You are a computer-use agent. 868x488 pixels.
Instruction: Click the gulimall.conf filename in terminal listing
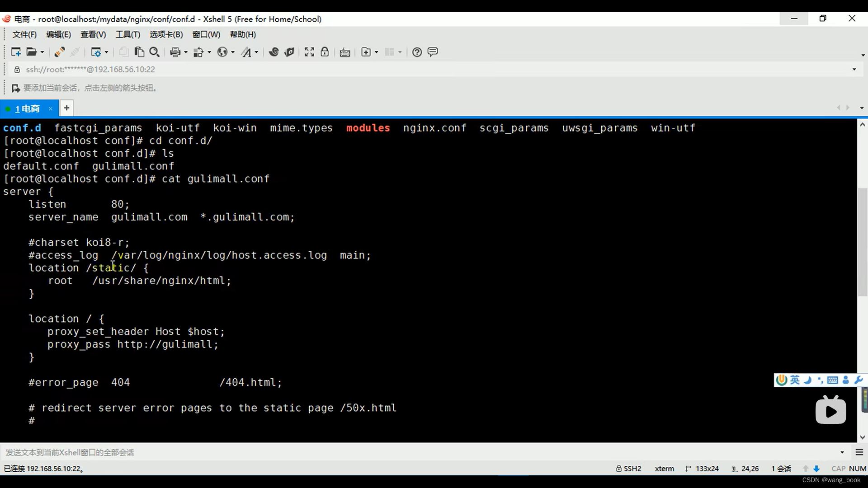click(x=133, y=166)
